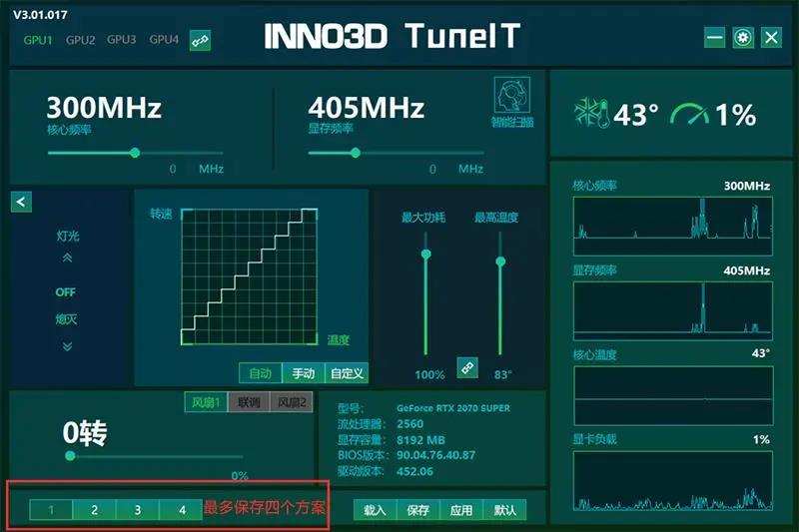Image resolution: width=799 pixels, height=532 pixels.
Task: Switch to the 风扇2 tab
Action: 292,402
